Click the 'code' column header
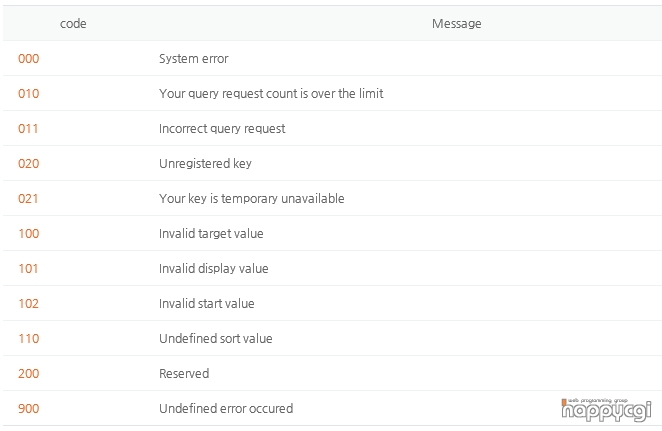662x431 pixels. pos(73,24)
